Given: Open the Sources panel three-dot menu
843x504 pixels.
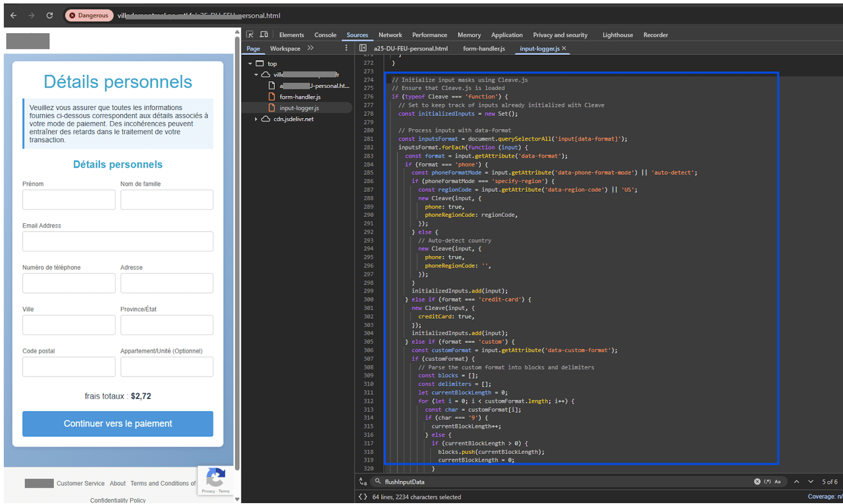Looking at the screenshot, I should coord(346,47).
